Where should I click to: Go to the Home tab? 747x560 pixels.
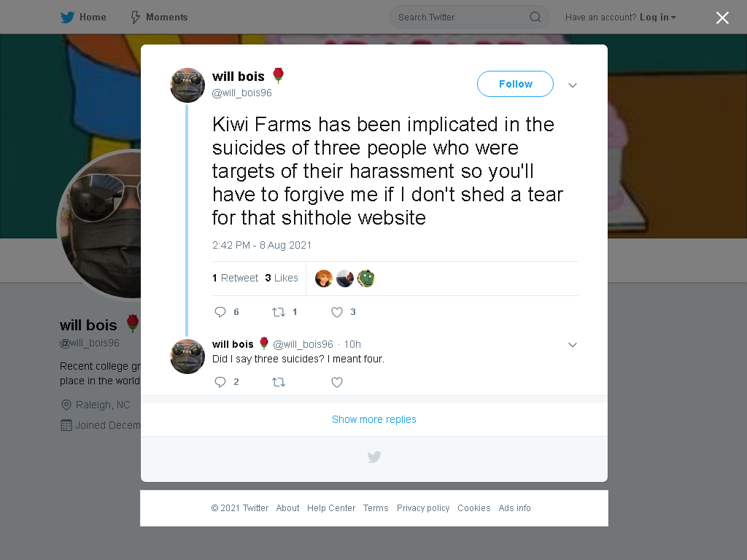[x=83, y=17]
